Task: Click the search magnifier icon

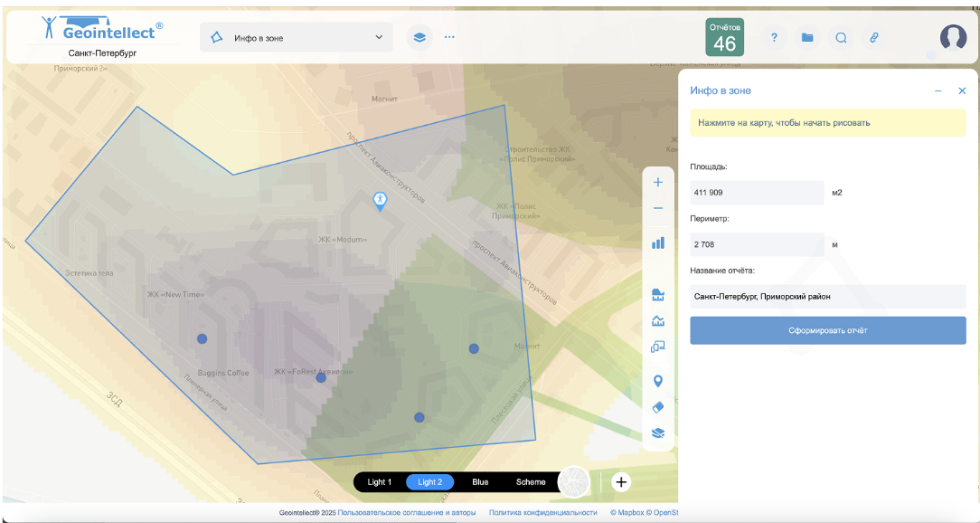Action: pos(841,37)
